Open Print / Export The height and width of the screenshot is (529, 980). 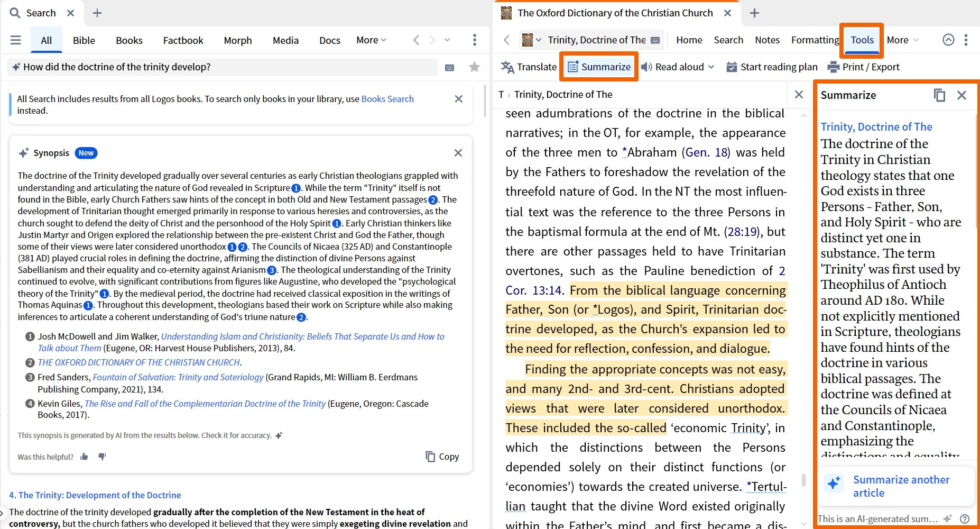(863, 67)
